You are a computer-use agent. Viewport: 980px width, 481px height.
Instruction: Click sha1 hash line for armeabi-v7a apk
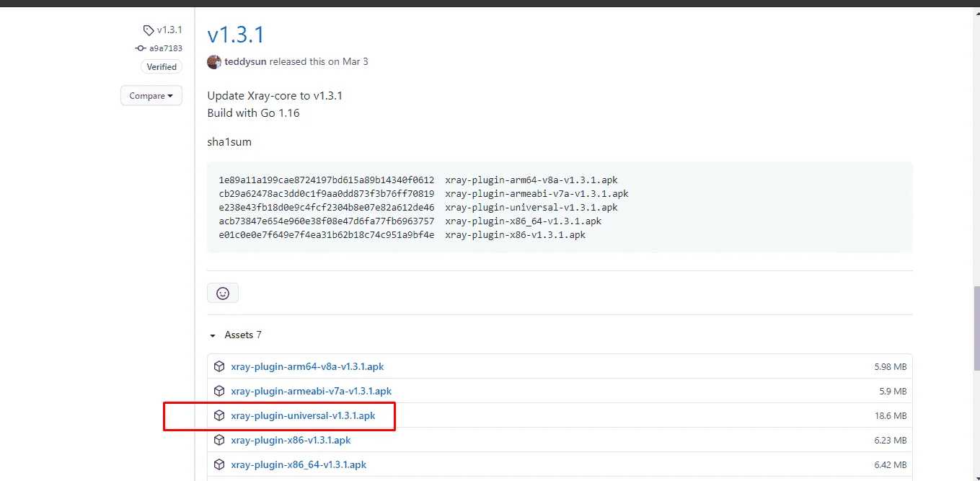[x=423, y=194]
